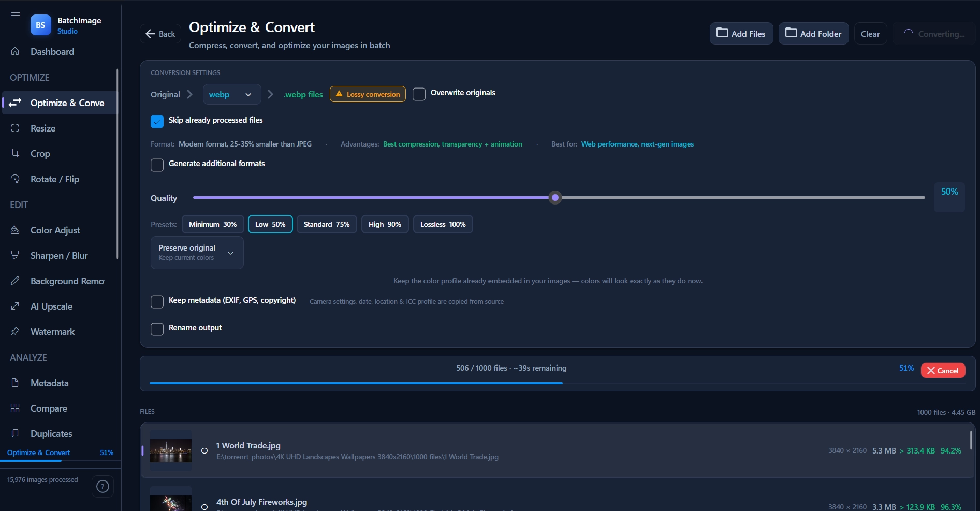Click the Back button
This screenshot has width=980, height=511.
pyautogui.click(x=160, y=34)
